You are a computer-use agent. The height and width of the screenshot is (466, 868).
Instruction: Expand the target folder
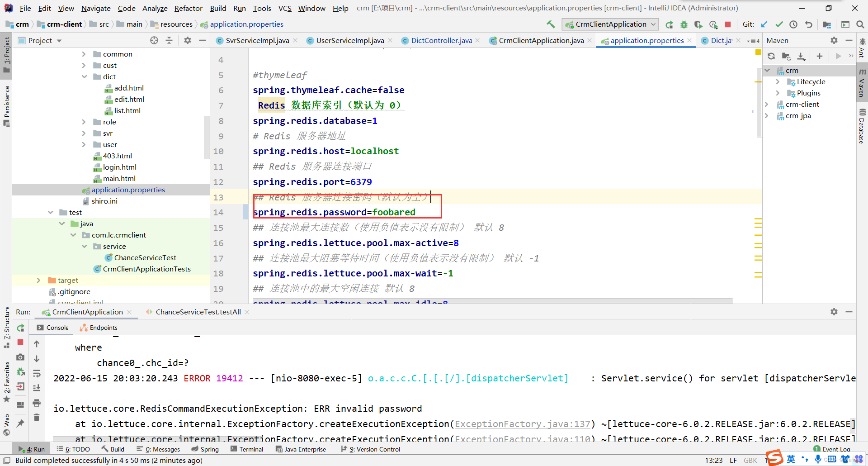[38, 280]
